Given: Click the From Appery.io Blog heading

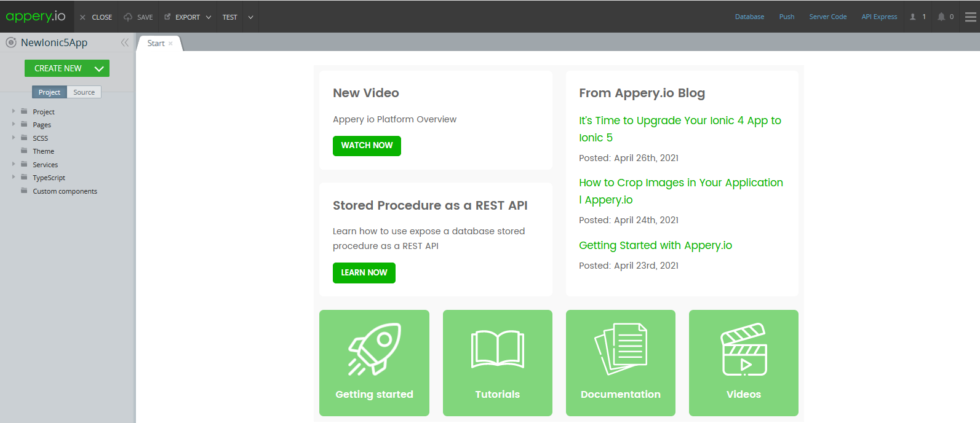Looking at the screenshot, I should (x=642, y=93).
